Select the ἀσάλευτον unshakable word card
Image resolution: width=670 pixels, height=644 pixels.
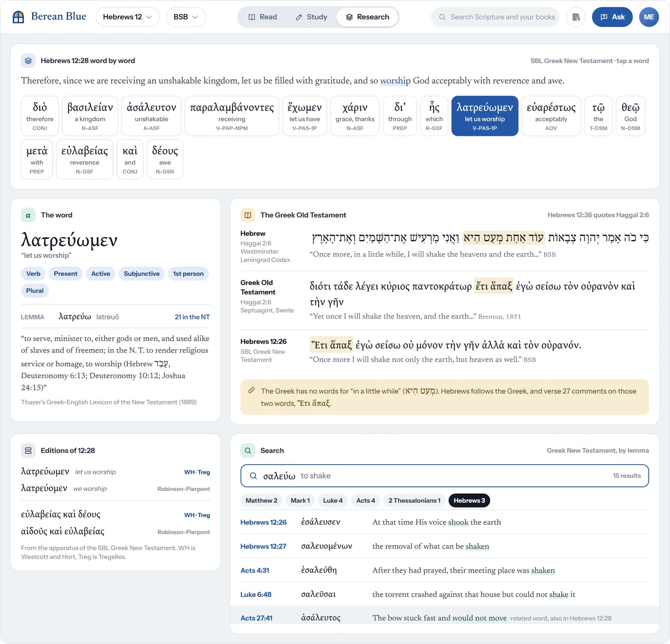[x=151, y=116]
